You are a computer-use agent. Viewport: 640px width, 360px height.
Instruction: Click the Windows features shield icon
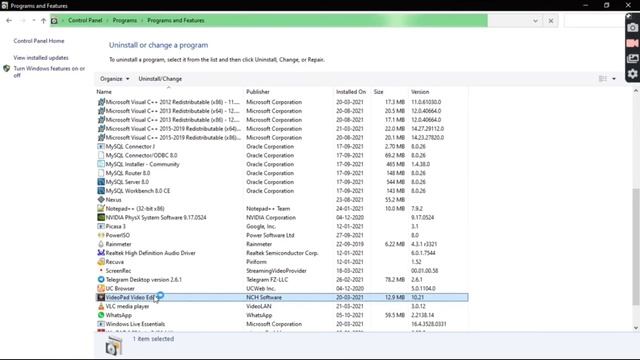pos(7,69)
